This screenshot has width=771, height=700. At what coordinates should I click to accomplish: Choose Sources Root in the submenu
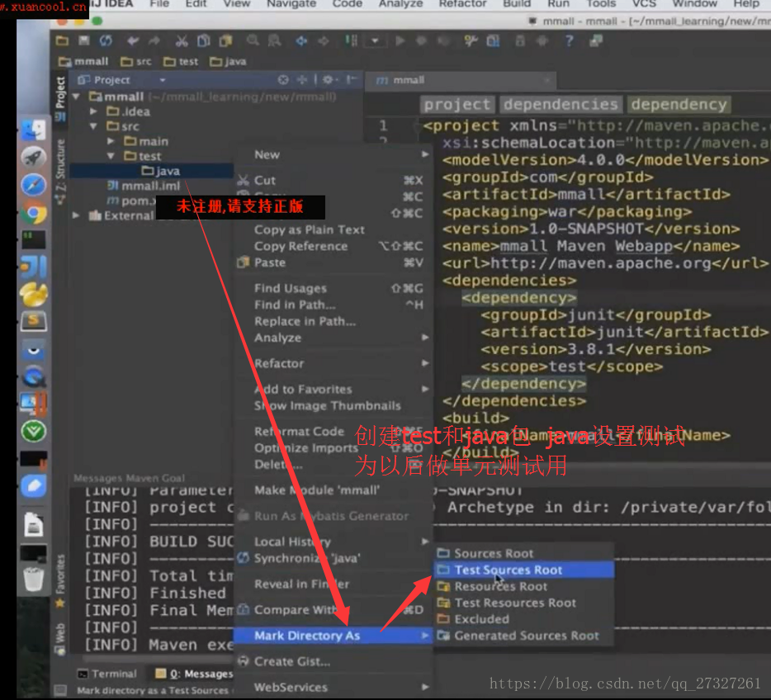click(x=524, y=554)
